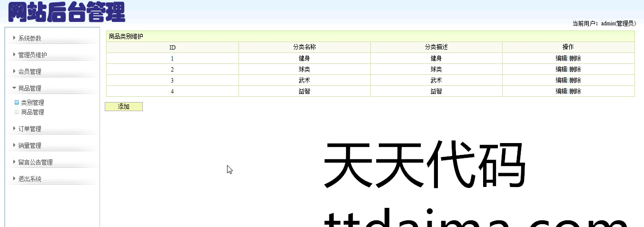This screenshot has height=227, width=644.
Task: Open the 类别管理 submenu item
Action: (x=32, y=103)
